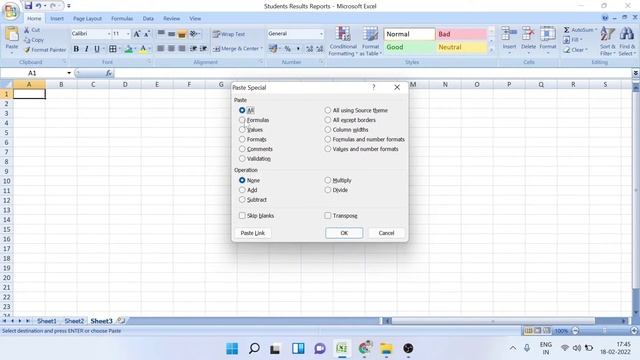Click OK in Paste Special
640x360 pixels.
point(344,233)
